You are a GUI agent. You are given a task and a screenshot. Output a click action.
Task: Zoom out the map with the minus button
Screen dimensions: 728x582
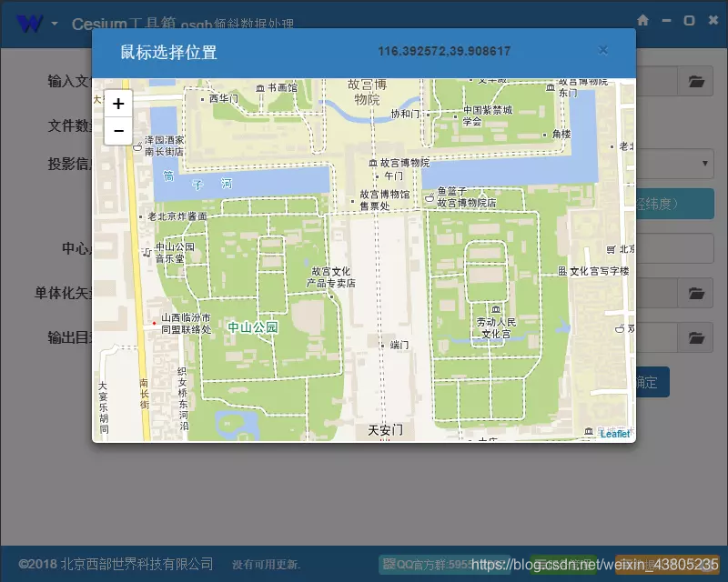click(118, 130)
